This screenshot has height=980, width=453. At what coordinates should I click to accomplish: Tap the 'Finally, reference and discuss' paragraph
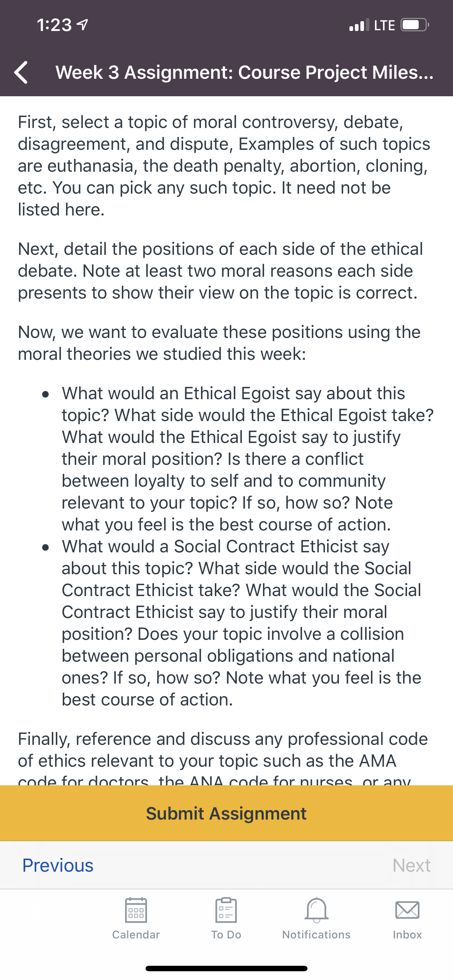coord(223,757)
